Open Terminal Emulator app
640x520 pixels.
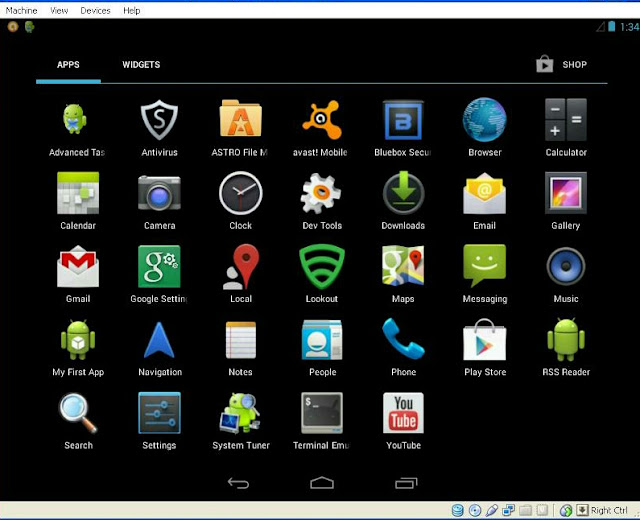click(322, 421)
